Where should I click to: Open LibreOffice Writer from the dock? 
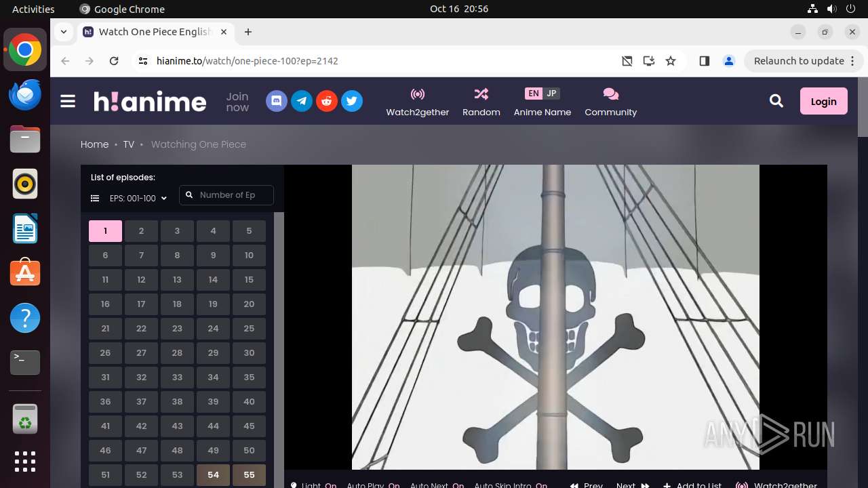(x=25, y=228)
